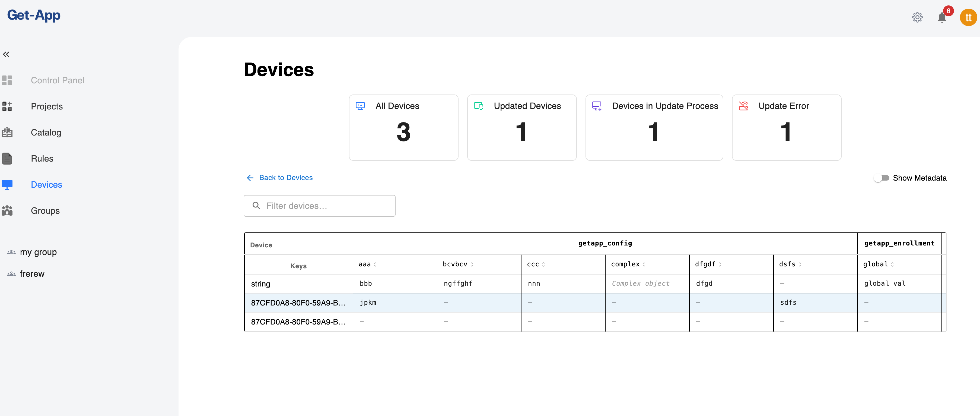
Task: Click the Rules document icon
Action: (x=7, y=158)
